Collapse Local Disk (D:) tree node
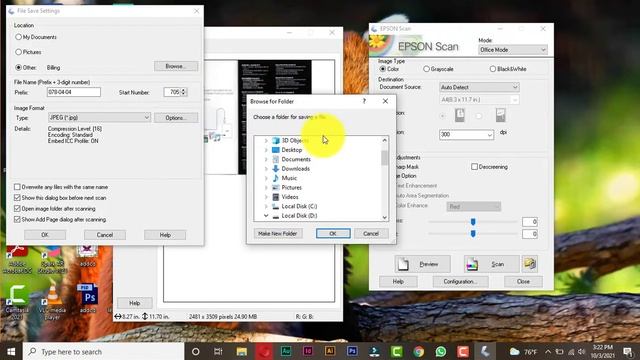 click(x=266, y=216)
